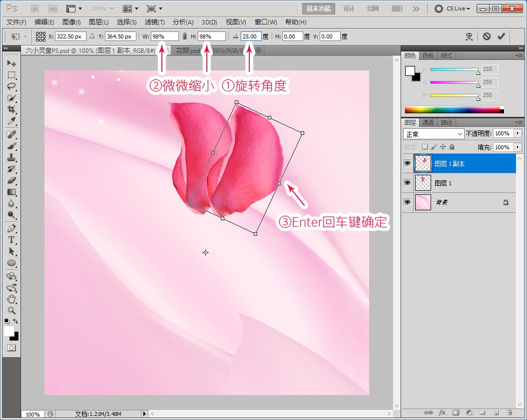Switch to the 通道 tab
The height and width of the screenshot is (420, 527).
pyautogui.click(x=428, y=123)
